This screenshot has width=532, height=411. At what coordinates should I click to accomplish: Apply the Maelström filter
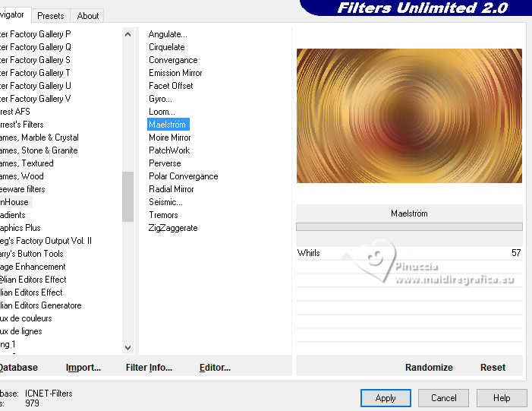click(x=386, y=398)
